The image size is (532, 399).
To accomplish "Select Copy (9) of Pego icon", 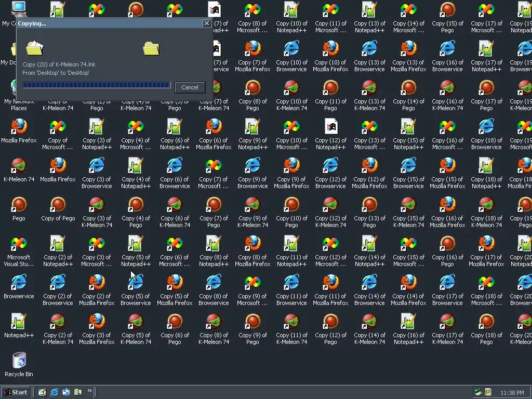I will pyautogui.click(x=253, y=321).
